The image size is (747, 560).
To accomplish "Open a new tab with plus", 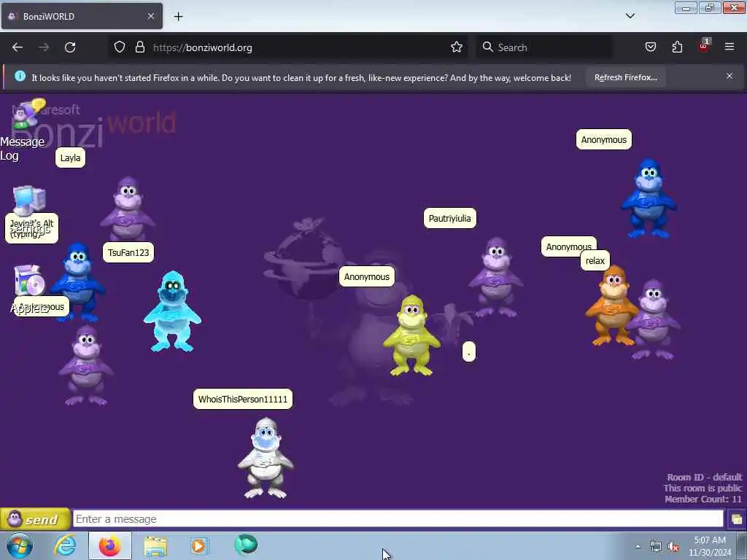I will click(178, 17).
